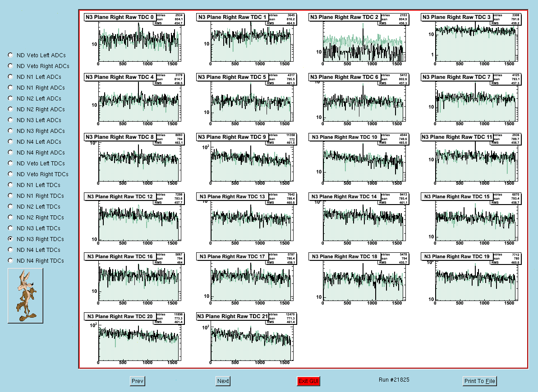The width and height of the screenshot is (538, 392).
Task: Select ND N1 Left TDCs
Action: 10,185
